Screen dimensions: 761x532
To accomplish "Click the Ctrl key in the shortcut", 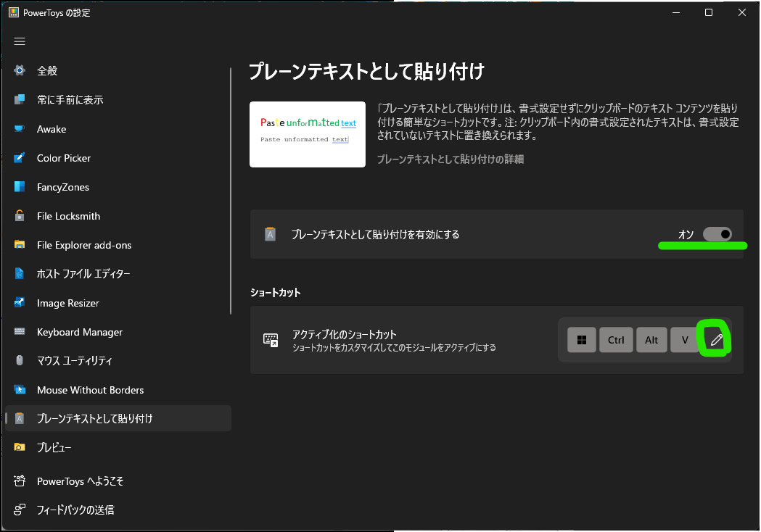I will pos(616,340).
